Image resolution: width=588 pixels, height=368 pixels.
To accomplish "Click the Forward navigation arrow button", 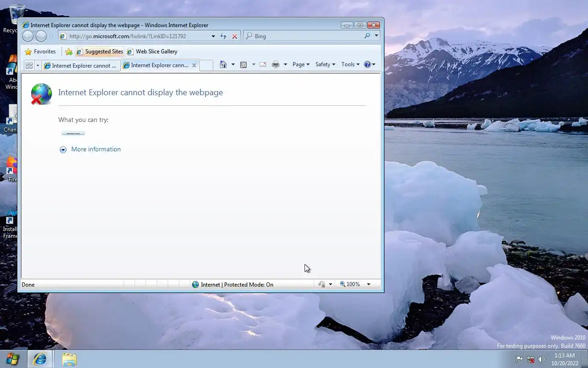I will pos(41,36).
